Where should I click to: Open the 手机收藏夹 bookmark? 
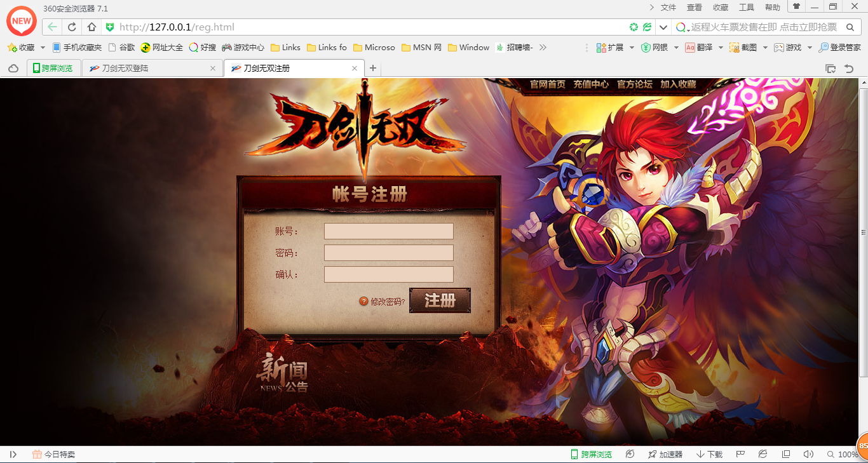point(78,48)
